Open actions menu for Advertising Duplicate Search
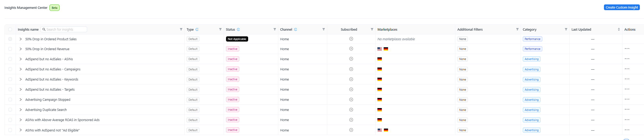 click(x=627, y=109)
